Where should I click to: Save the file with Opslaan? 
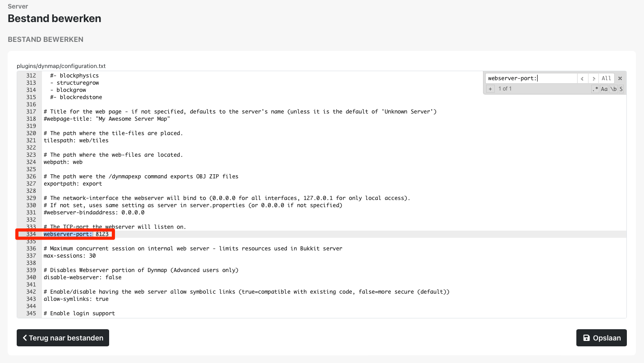coord(601,338)
